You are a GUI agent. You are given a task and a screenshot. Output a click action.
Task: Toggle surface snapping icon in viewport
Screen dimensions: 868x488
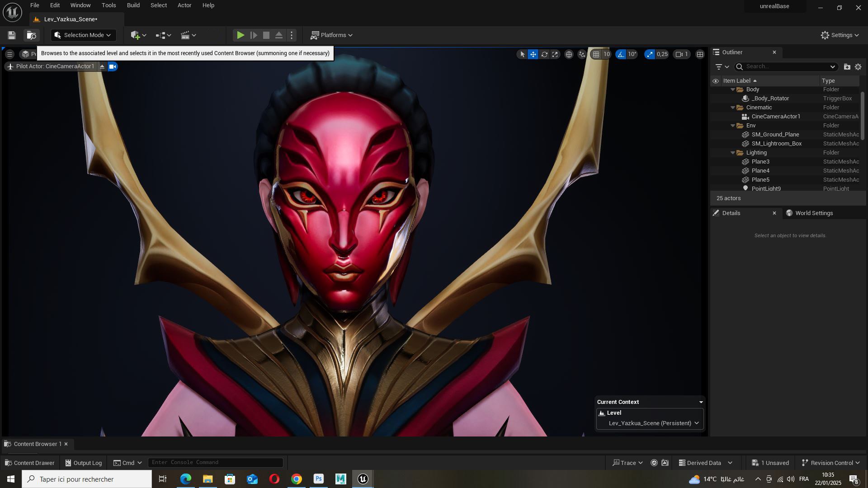[582, 54]
